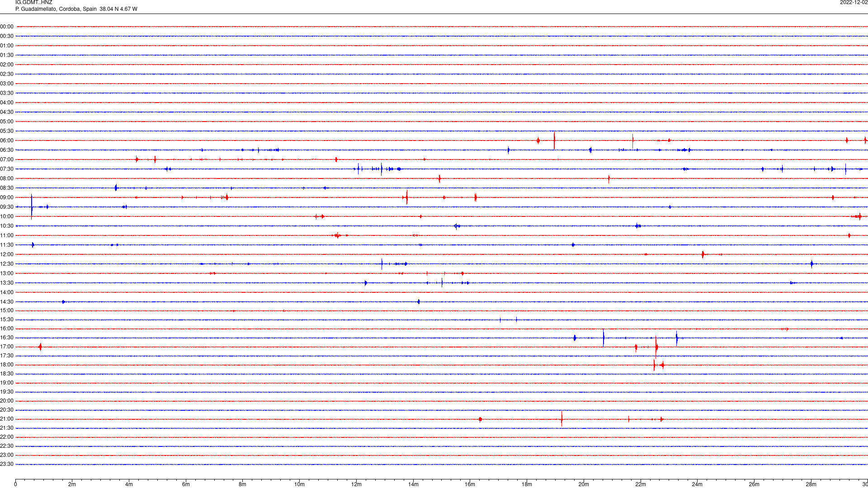Select the 09:30 time row label
Image resolution: width=868 pixels, height=488 pixels.
pyautogui.click(x=7, y=207)
